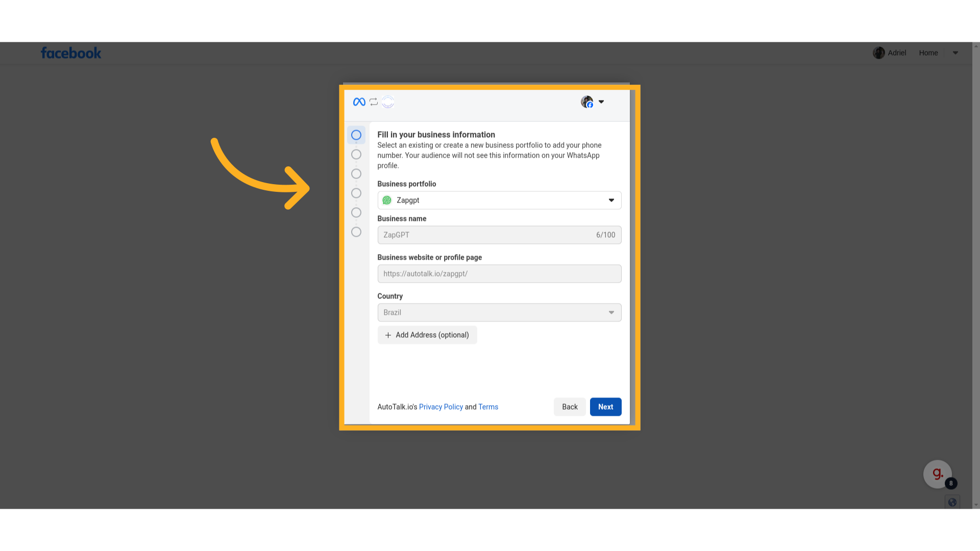Viewport: 980px width, 551px height.
Task: Go to Home in Facebook header
Action: point(928,53)
